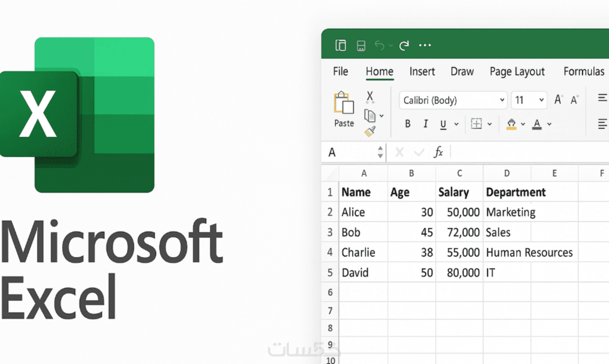609x364 pixels.
Task: Click the Redo arrow icon
Action: click(404, 46)
